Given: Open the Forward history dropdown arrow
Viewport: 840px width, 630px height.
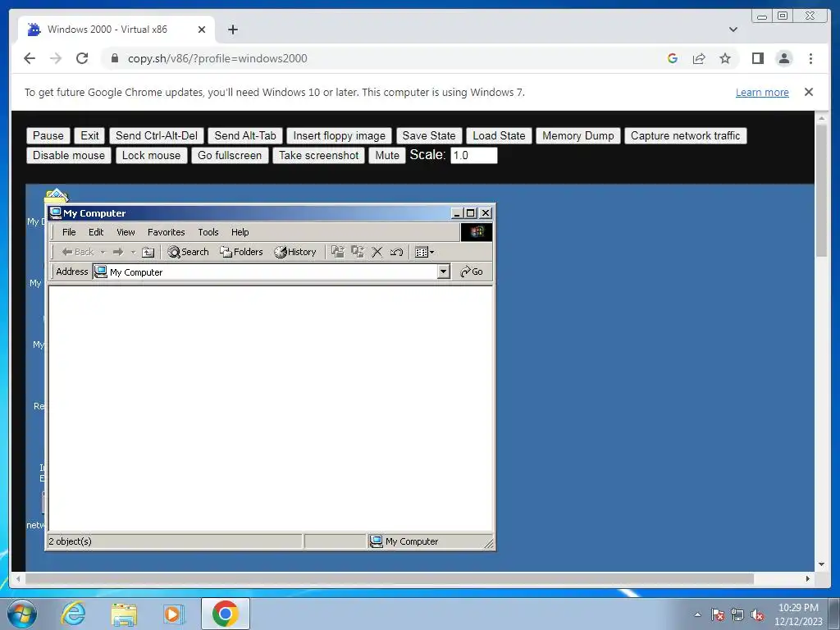Looking at the screenshot, I should [x=133, y=252].
